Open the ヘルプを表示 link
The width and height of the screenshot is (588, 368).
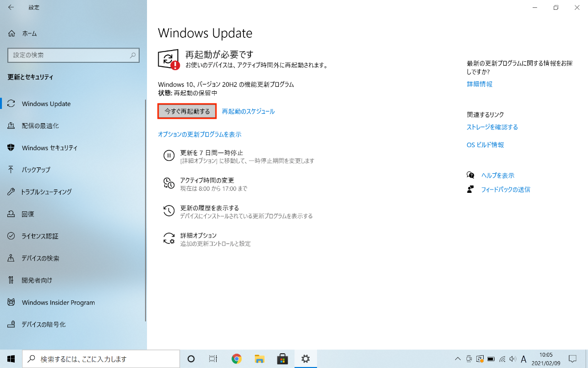click(x=498, y=175)
